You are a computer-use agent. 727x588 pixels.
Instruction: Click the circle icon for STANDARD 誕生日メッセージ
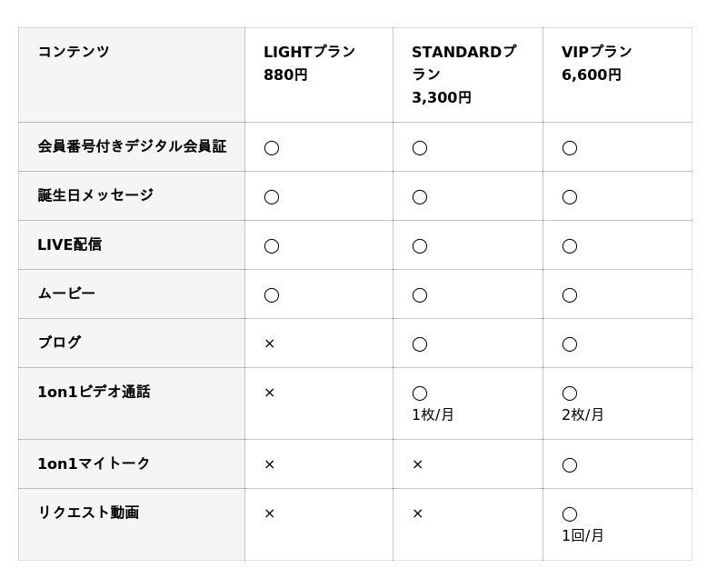coord(419,196)
